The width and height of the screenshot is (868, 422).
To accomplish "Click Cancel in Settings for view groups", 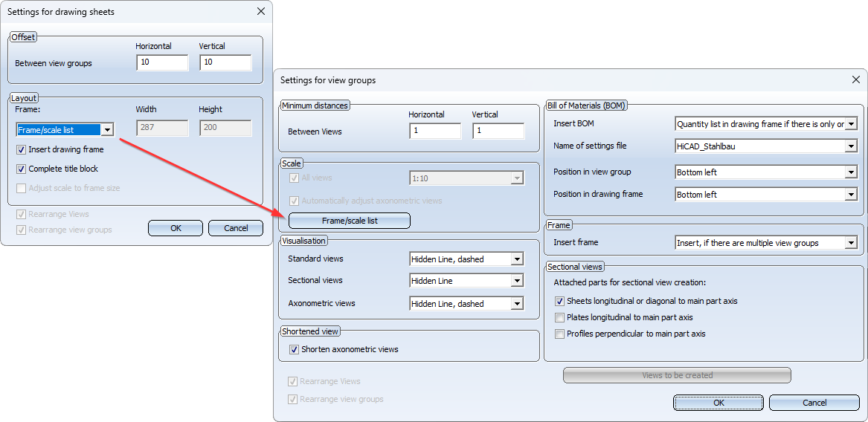I will coord(814,403).
